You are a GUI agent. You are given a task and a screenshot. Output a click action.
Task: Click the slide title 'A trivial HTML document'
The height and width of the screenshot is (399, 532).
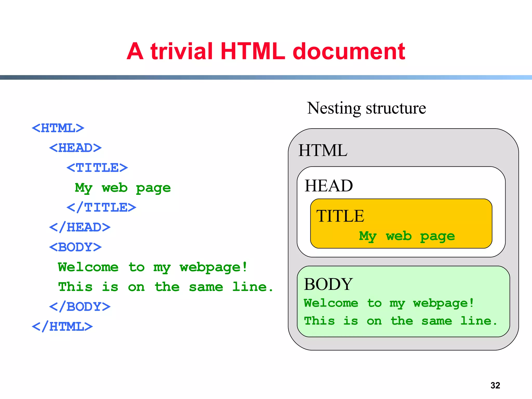[x=265, y=51]
